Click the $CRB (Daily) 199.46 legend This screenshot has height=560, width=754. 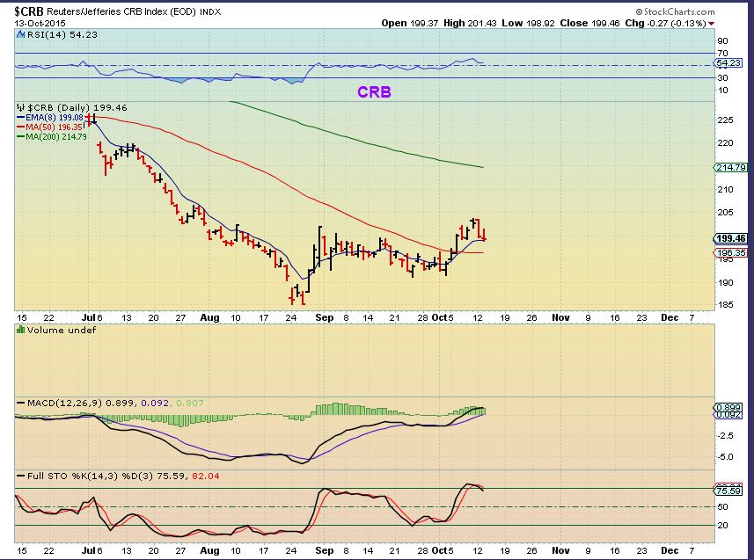[x=77, y=107]
